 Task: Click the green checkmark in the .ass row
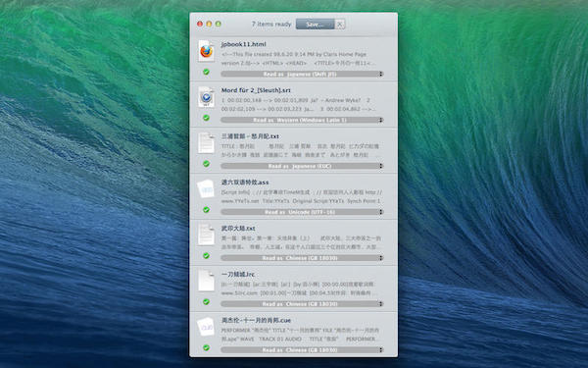[x=206, y=210]
